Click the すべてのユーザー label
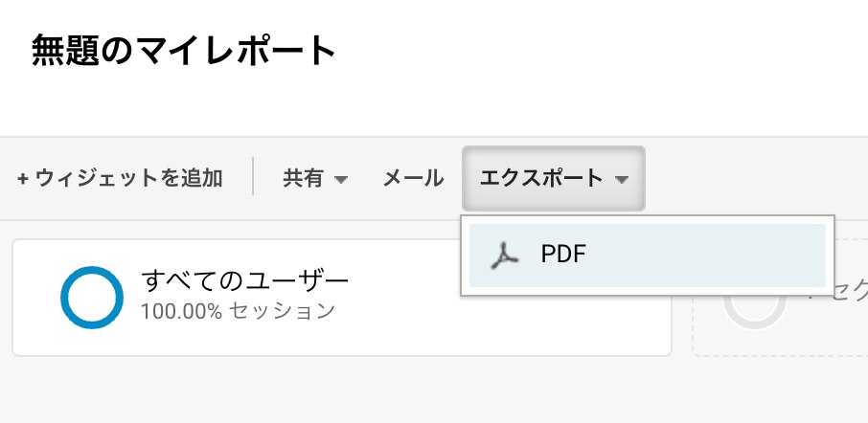This screenshot has height=423, width=868. [x=245, y=280]
